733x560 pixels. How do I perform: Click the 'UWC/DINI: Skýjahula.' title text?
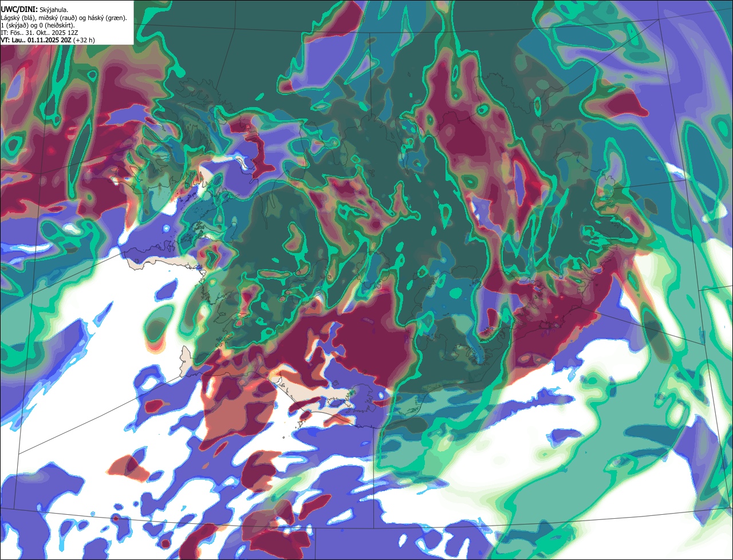pyautogui.click(x=34, y=10)
